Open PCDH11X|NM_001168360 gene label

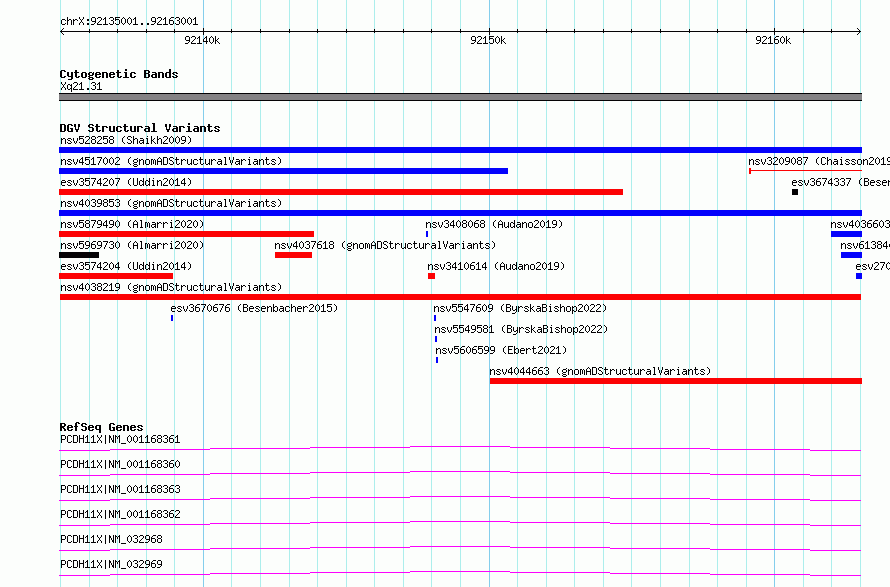[x=120, y=464]
